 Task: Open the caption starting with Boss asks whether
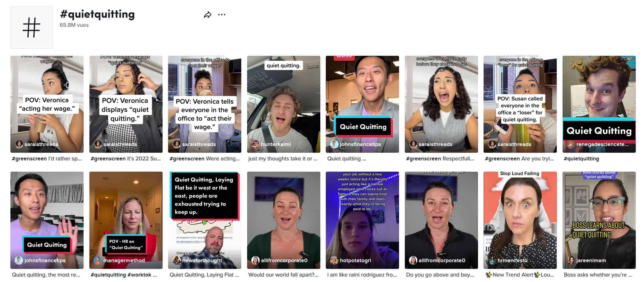(598, 275)
